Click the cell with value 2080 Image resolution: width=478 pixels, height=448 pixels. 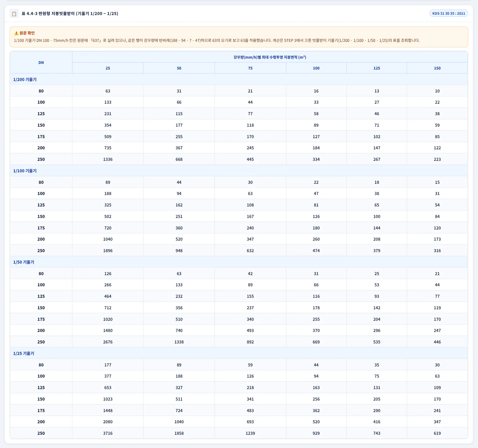(x=108, y=422)
